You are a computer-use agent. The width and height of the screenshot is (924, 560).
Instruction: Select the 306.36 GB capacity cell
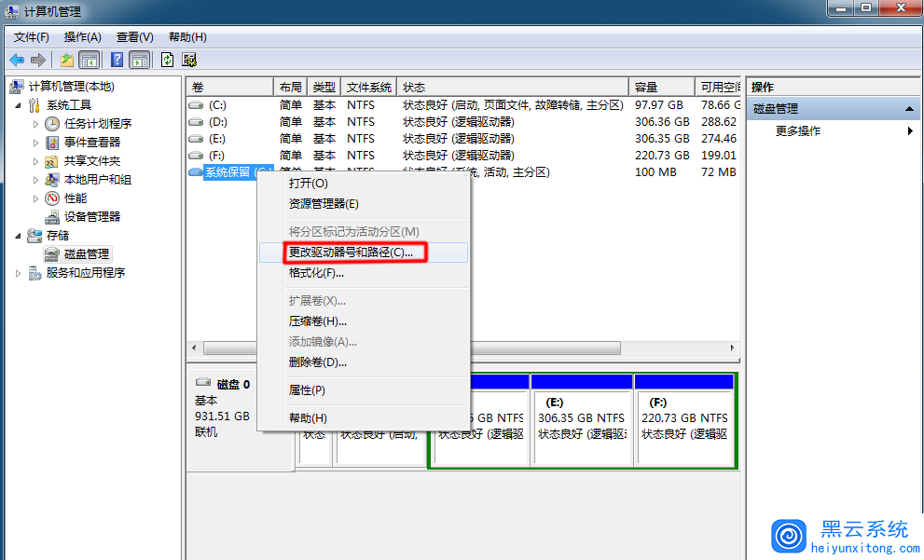click(662, 122)
